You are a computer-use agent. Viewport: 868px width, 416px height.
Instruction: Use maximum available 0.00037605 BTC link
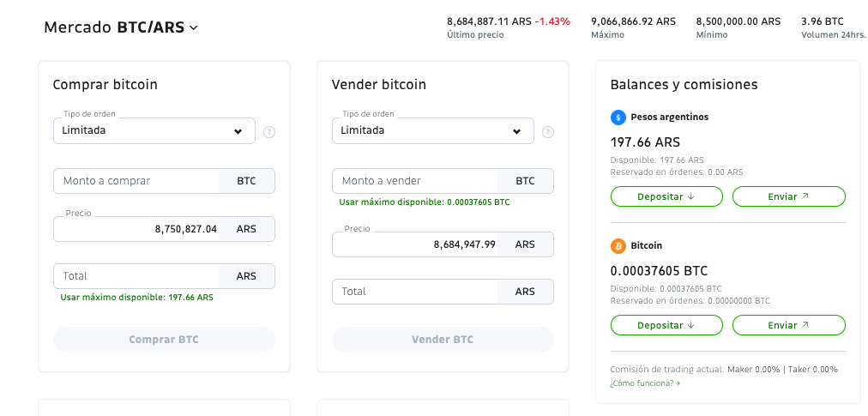point(424,202)
